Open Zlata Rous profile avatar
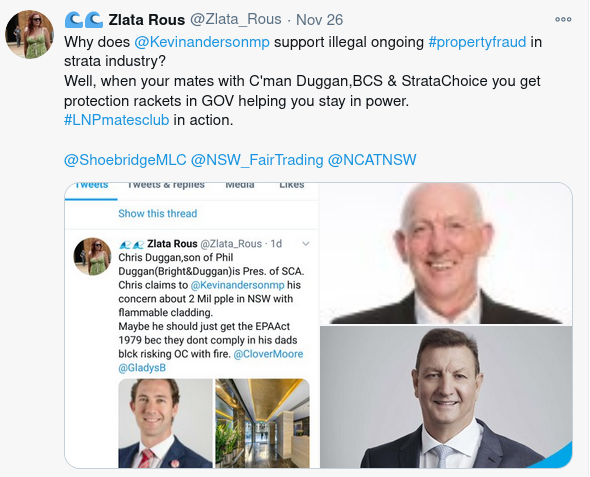The width and height of the screenshot is (590, 477). tap(29, 34)
